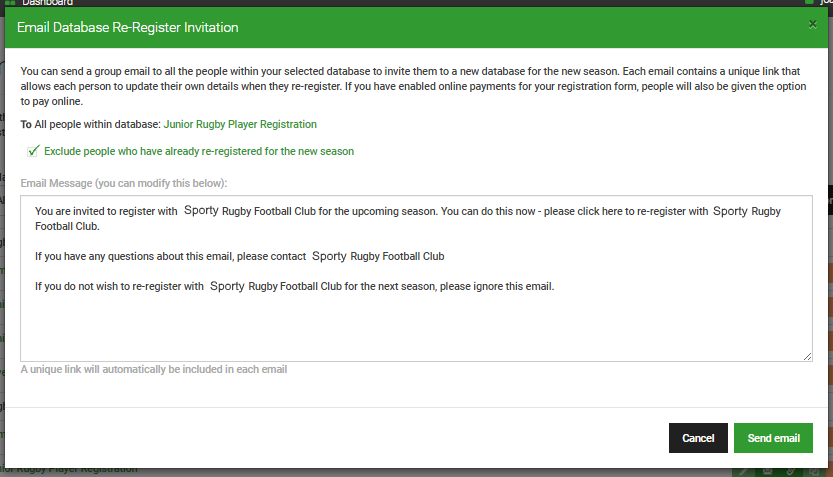Grab the message box resize handle

click(808, 356)
